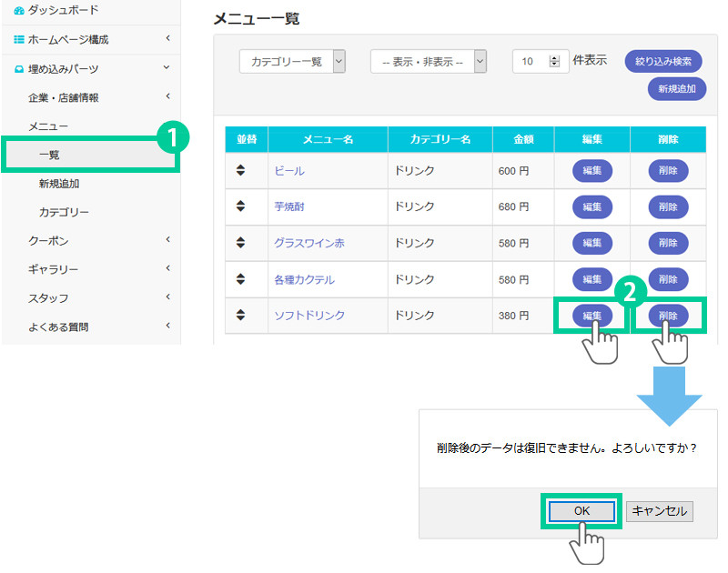
Task: Click sort handle for 各種カクテル row
Action: [240, 279]
